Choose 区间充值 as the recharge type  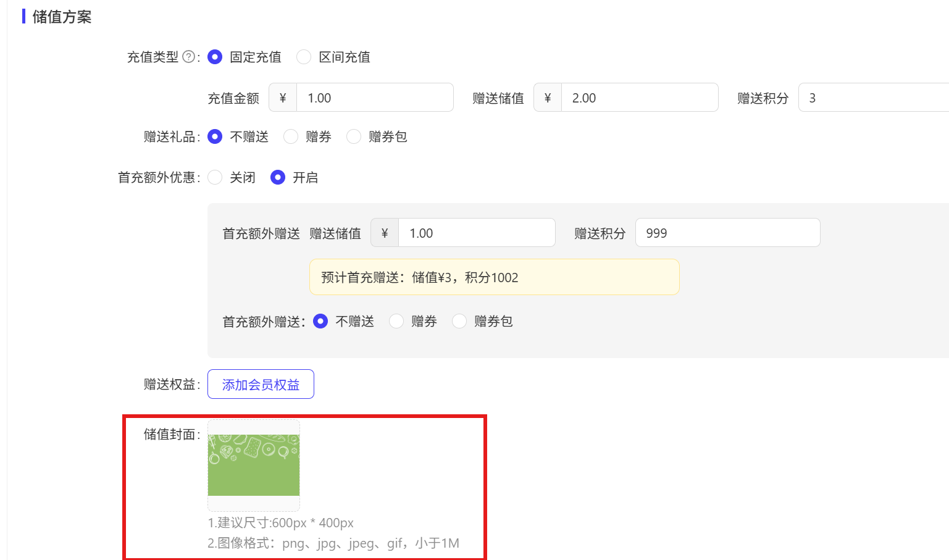(x=304, y=57)
